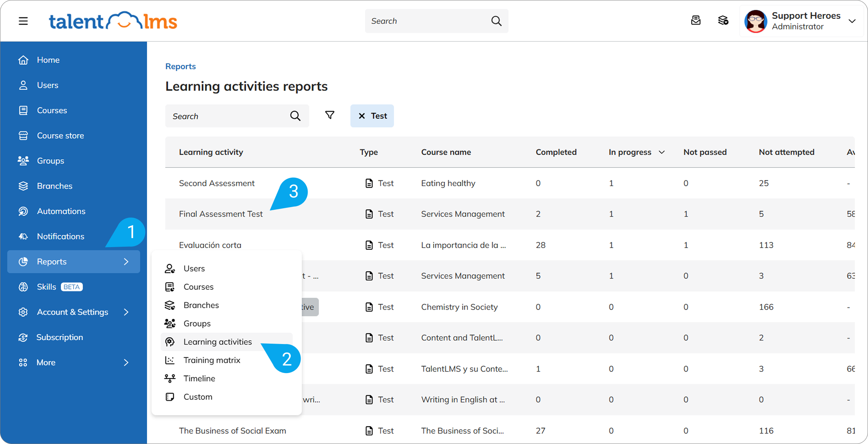Click the Timeline icon in Reports submenu
Viewport: 868px width, 444px height.
pyautogui.click(x=170, y=378)
